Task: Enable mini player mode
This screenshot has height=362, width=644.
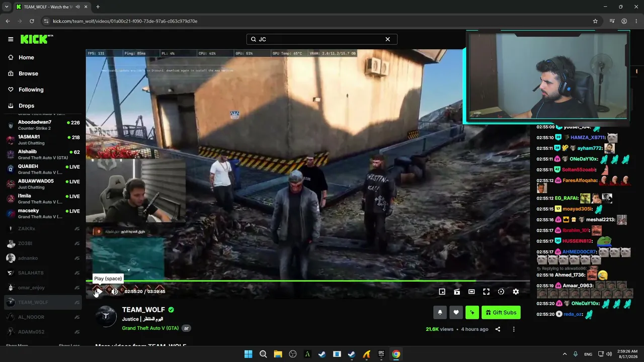Action: (x=442, y=292)
